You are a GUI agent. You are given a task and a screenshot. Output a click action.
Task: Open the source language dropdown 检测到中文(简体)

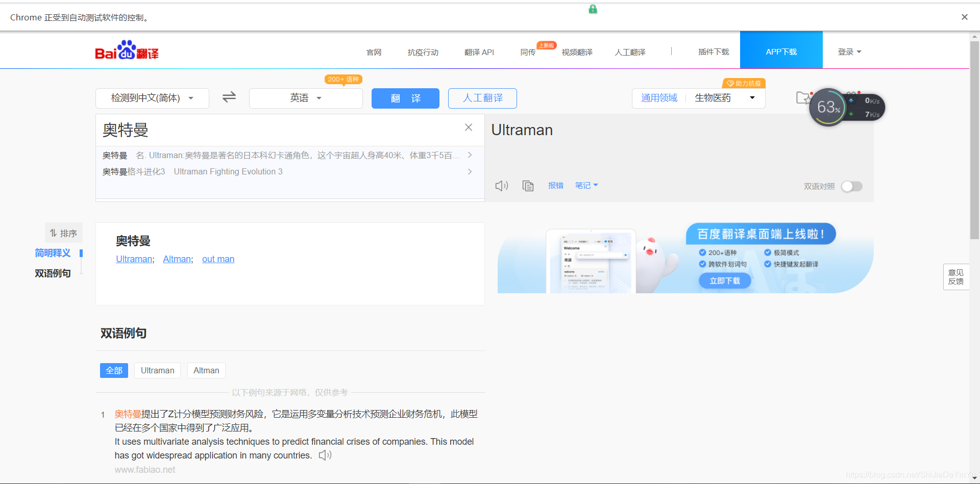coord(152,98)
